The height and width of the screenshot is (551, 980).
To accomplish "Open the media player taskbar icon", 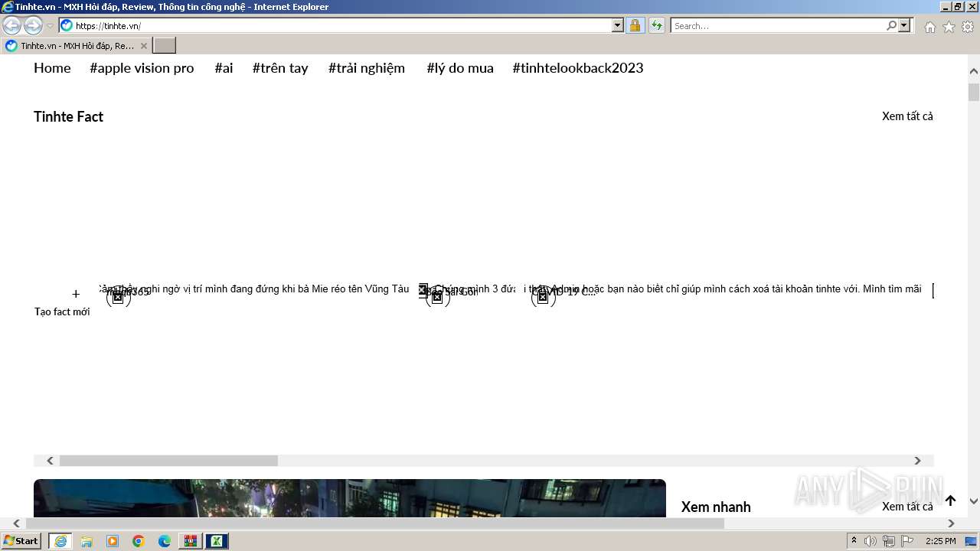I will tap(113, 541).
